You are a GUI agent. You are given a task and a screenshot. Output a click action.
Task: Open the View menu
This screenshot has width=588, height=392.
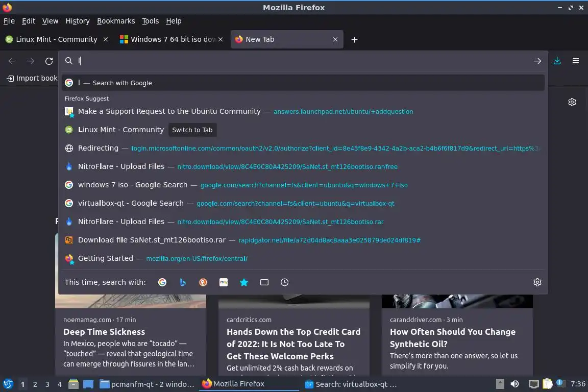(50, 21)
